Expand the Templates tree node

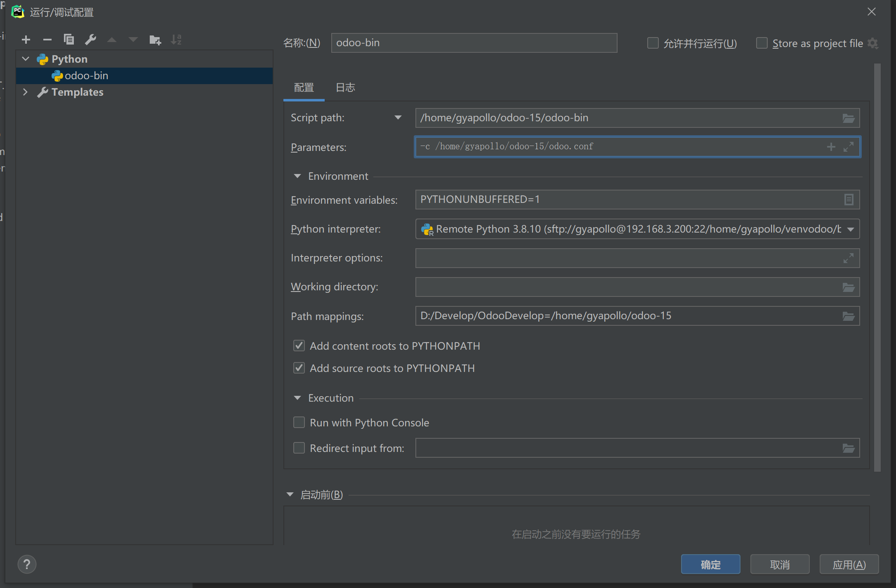click(26, 92)
